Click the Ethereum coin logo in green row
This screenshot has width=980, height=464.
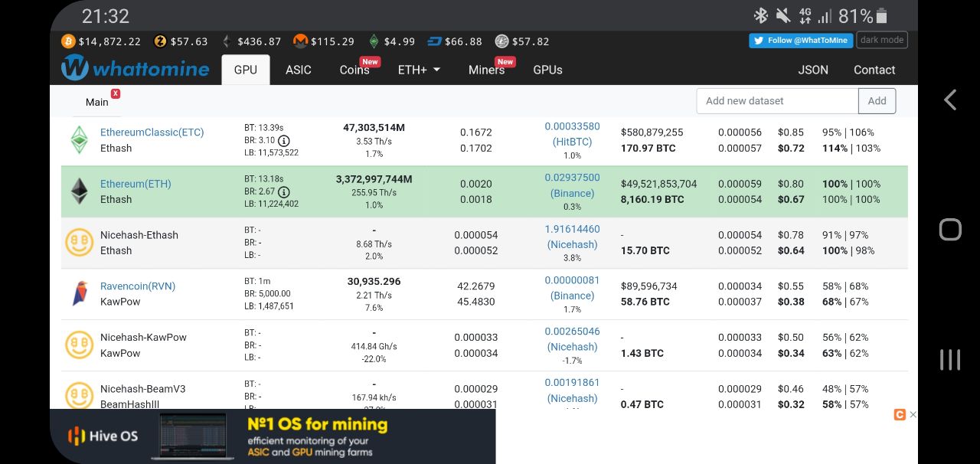point(80,191)
